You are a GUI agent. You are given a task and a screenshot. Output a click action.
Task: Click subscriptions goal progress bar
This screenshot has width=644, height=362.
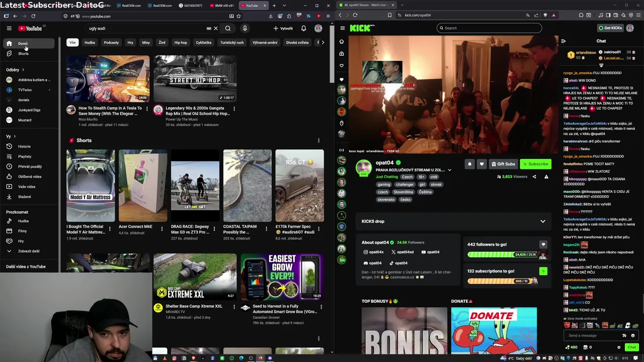pyautogui.click(x=503, y=281)
